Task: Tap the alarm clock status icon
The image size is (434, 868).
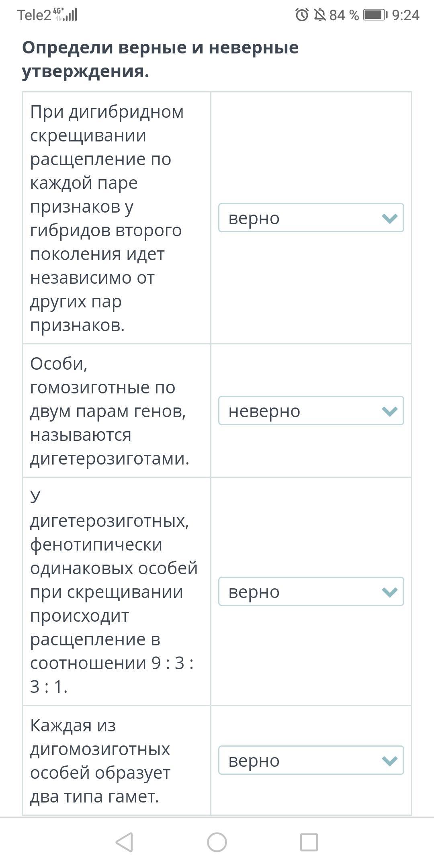Action: 302,15
